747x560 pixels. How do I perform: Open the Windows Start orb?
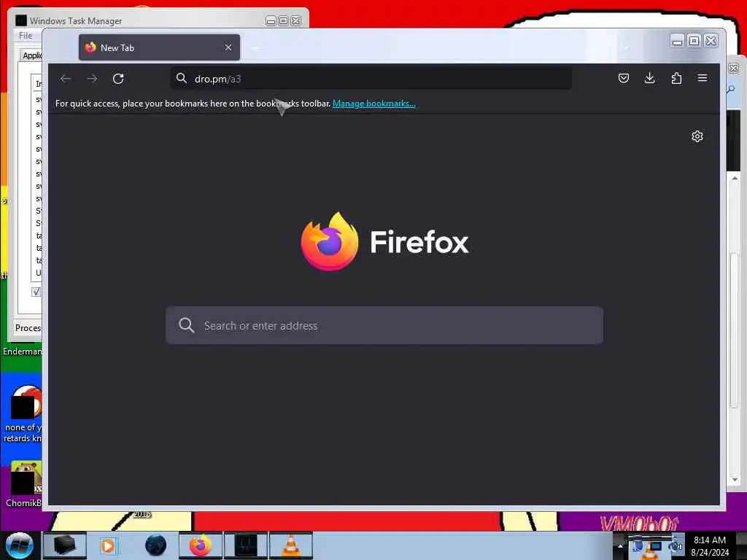20,545
